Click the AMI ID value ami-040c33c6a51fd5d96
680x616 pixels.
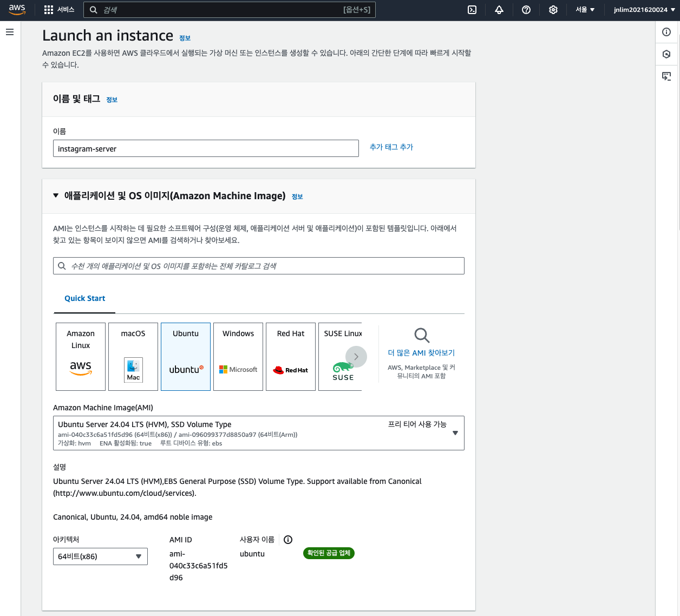point(199,566)
